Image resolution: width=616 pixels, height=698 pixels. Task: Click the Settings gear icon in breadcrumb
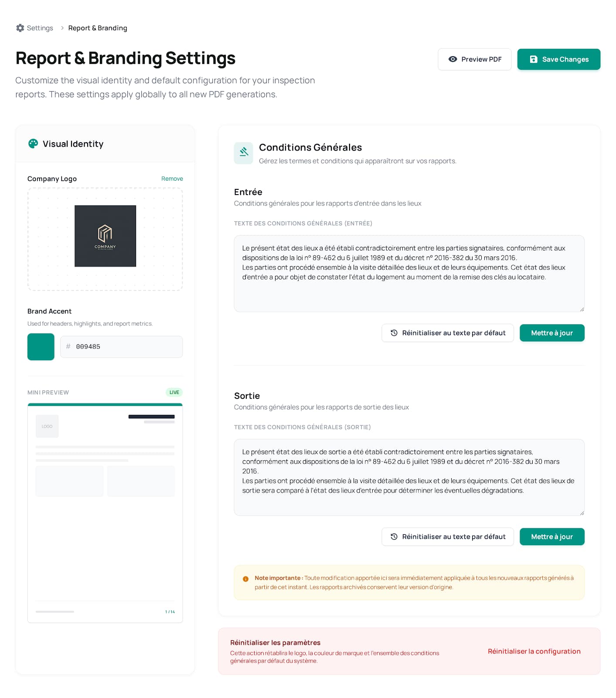[x=20, y=27]
